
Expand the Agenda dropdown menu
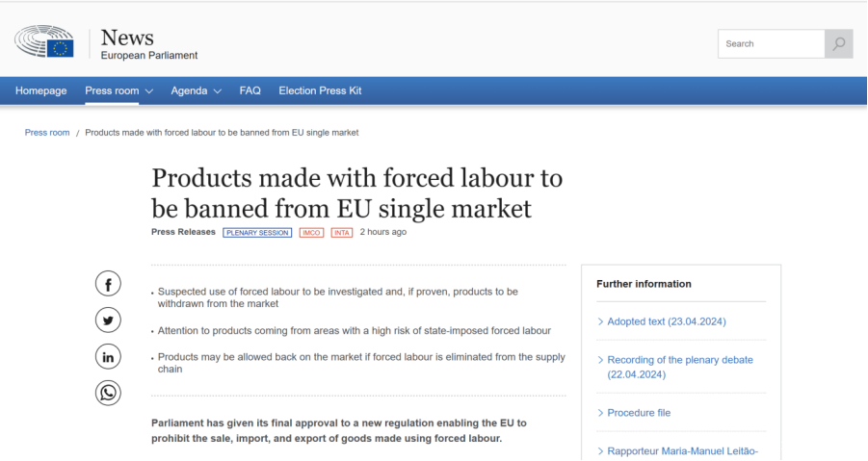coord(196,91)
